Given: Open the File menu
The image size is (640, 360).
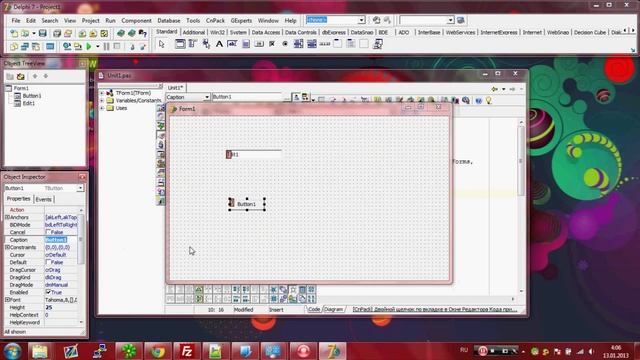Looking at the screenshot, I should (x=16, y=20).
